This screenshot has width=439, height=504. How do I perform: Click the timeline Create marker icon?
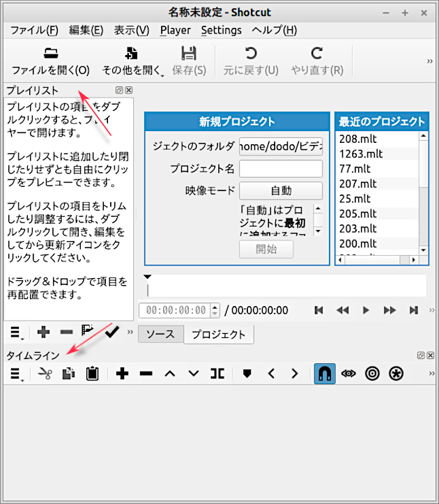pyautogui.click(x=247, y=374)
